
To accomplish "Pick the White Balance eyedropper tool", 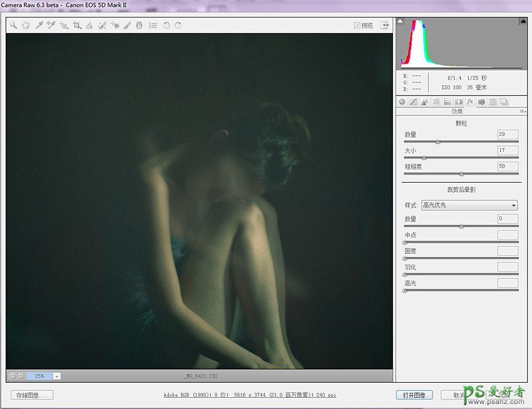I will 39,26.
